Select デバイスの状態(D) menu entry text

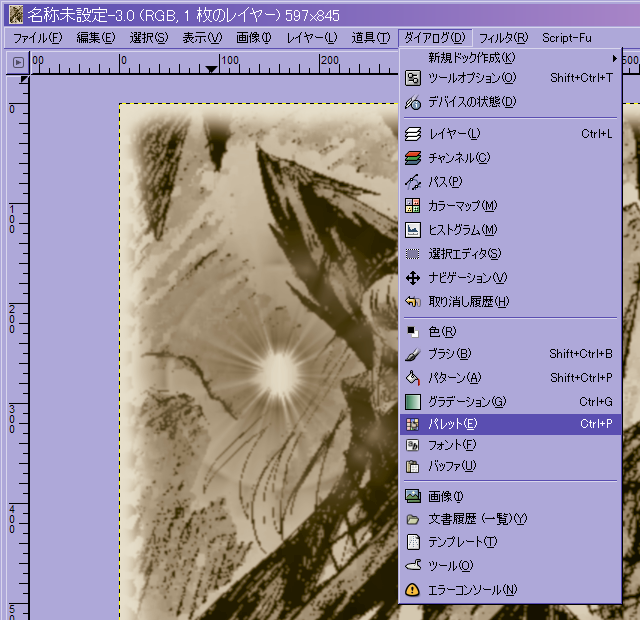click(x=472, y=102)
